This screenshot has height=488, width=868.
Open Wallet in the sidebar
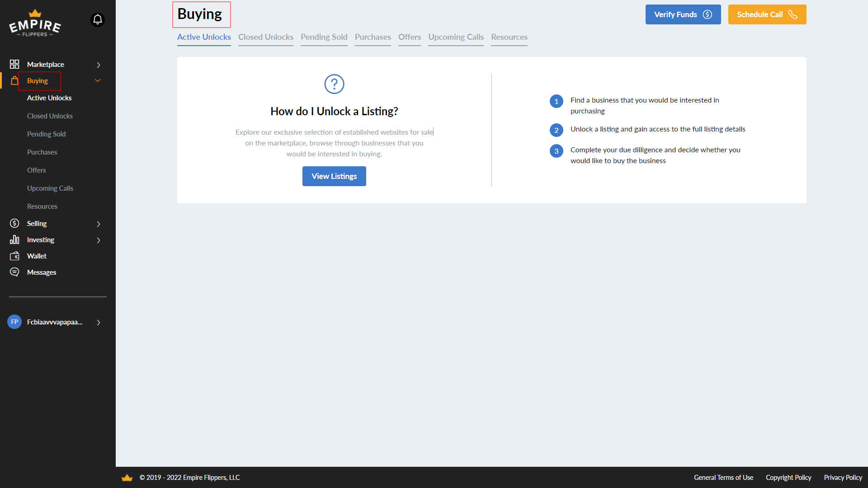[x=37, y=256]
